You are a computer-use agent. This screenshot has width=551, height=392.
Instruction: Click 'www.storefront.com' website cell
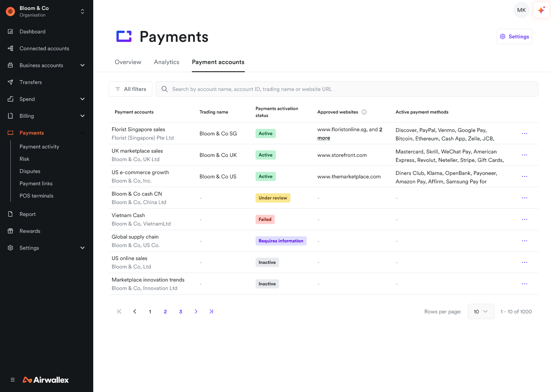click(342, 155)
